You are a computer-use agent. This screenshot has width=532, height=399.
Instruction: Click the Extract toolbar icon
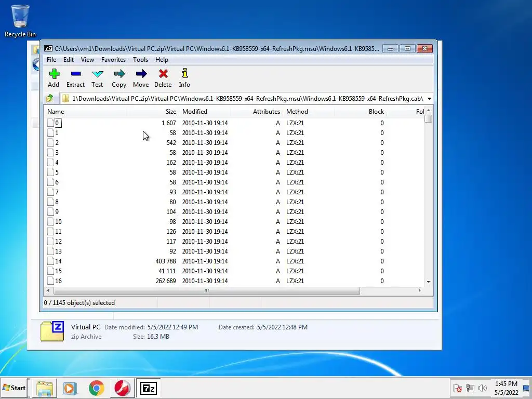click(x=76, y=74)
